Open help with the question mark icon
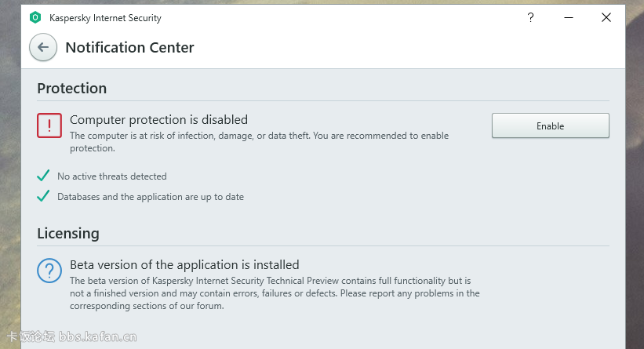The width and height of the screenshot is (644, 349). [x=530, y=17]
